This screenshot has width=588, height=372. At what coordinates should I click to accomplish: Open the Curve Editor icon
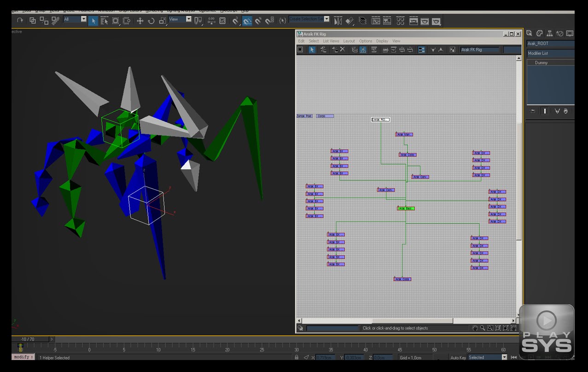point(376,21)
